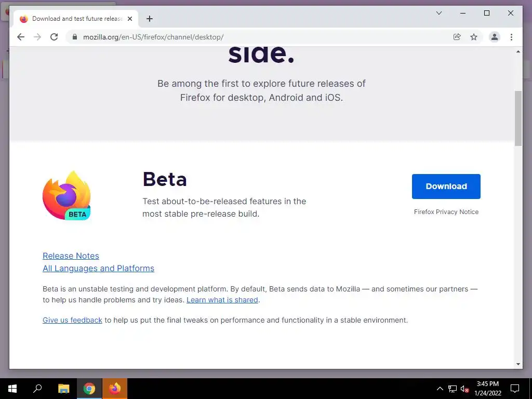Open File Explorer from the taskbar
The image size is (532, 399).
(63, 389)
